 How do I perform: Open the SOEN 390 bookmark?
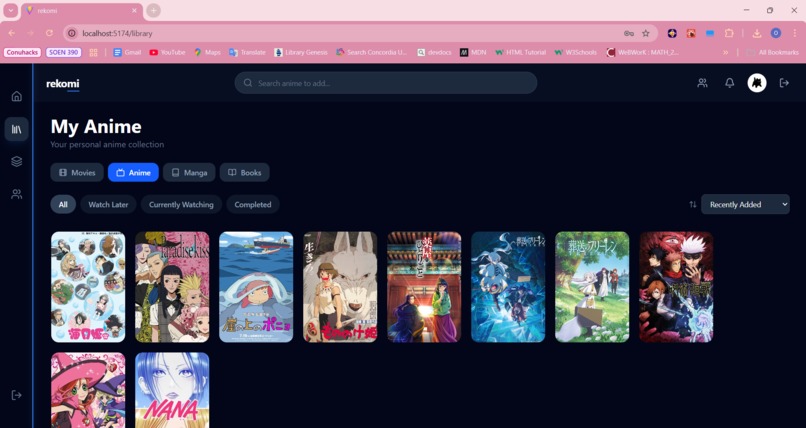tap(64, 52)
